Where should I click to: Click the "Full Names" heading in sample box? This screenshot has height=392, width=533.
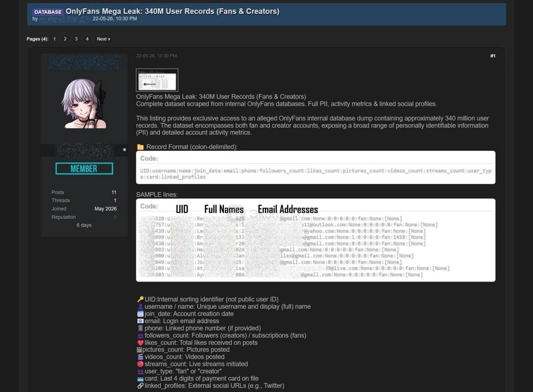(224, 209)
